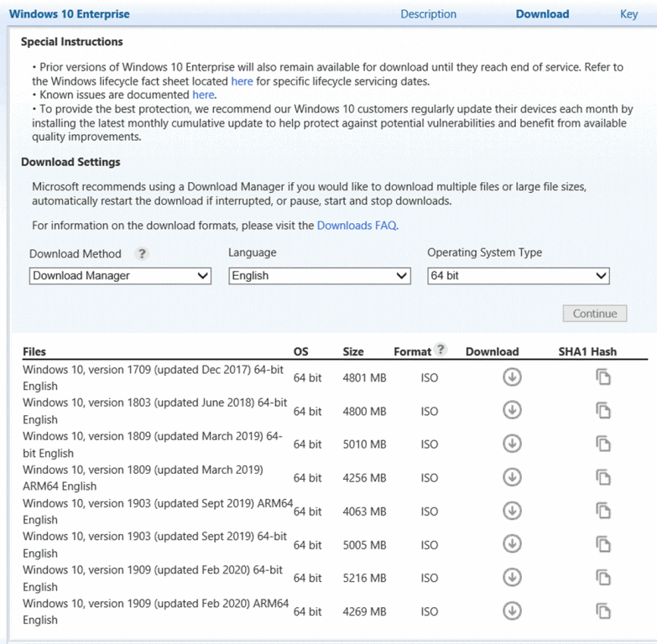Copy SHA1 hash for version 1903 ARM64

pyautogui.click(x=602, y=511)
